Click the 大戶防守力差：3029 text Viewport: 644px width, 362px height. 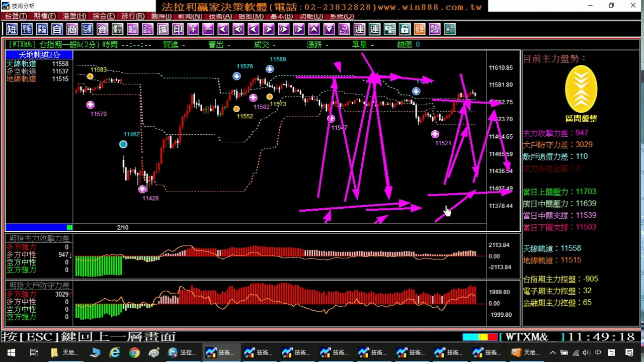click(557, 144)
